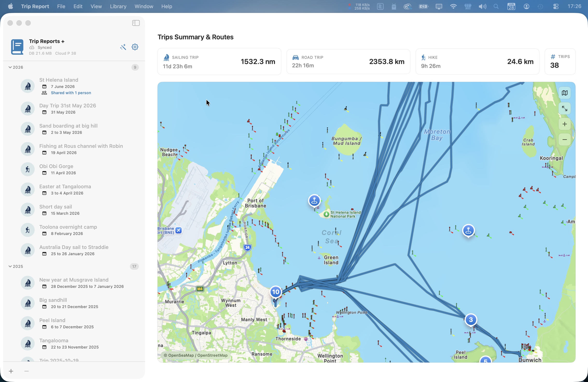Click the hiker icon in Hike card
This screenshot has width=588, height=382.
(x=424, y=57)
